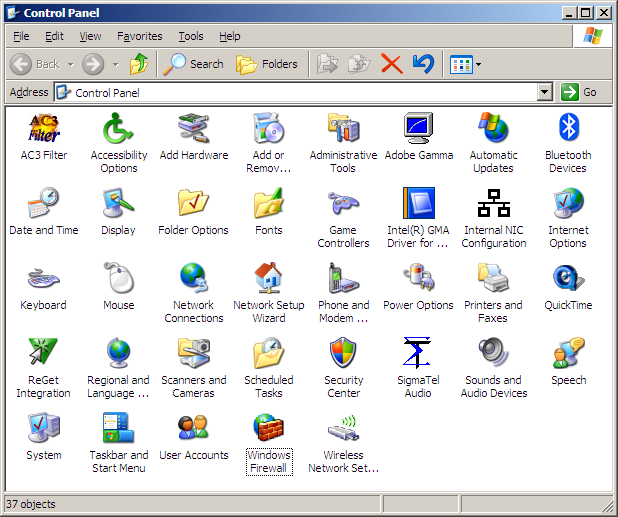Viewport: 618px width, 517px height.
Task: Expand the Forward history dropdown arrow
Action: [x=115, y=64]
